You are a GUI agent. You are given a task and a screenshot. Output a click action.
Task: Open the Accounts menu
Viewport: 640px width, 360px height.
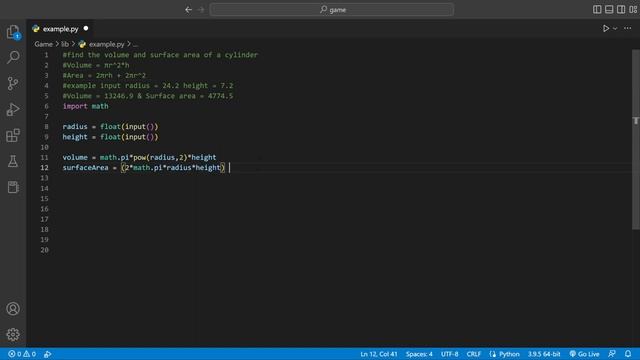click(13, 309)
